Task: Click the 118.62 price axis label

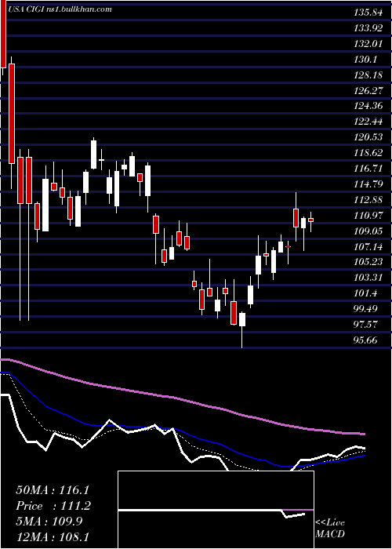Action: (368, 153)
